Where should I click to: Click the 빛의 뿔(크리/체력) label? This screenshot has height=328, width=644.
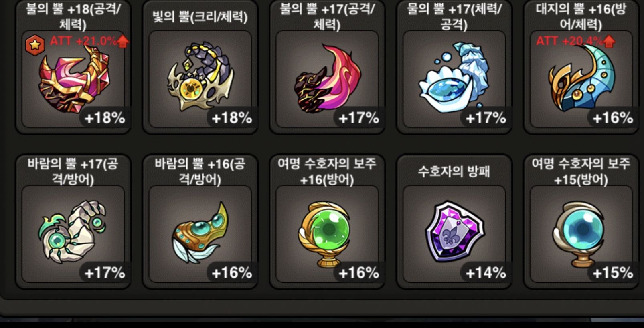200,17
